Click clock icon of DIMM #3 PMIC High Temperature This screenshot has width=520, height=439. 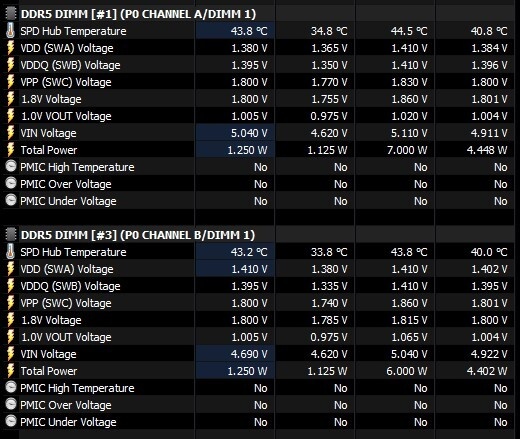pos(11,387)
